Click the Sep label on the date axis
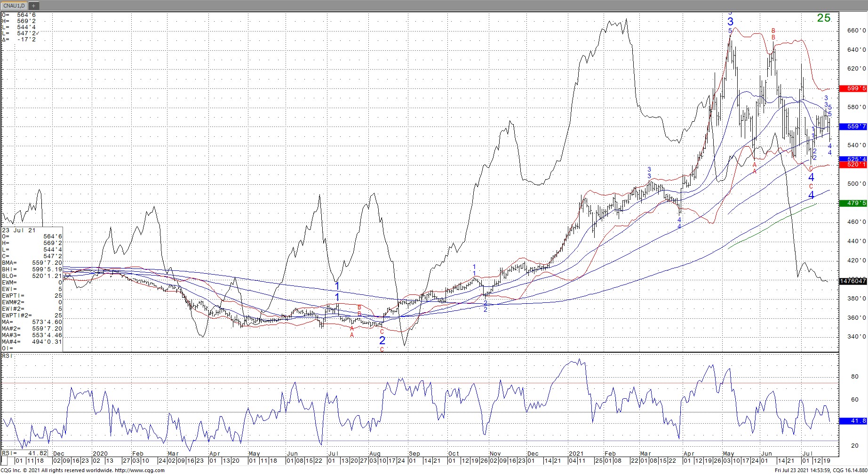Image resolution: width=868 pixels, height=474 pixels. (x=414, y=454)
